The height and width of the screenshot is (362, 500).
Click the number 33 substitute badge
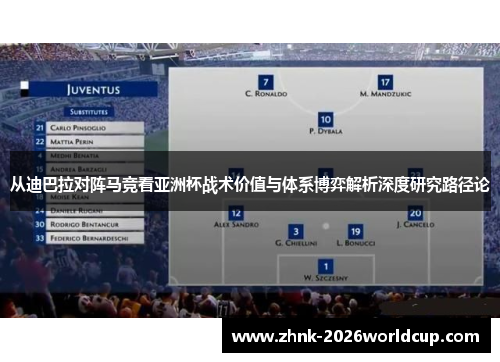(40, 238)
